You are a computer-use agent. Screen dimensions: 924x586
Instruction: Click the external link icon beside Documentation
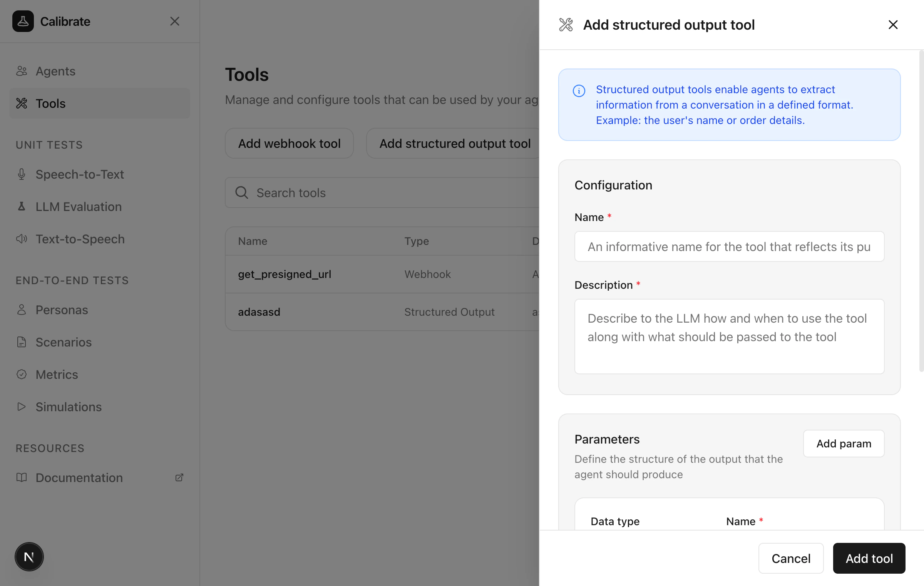179,477
